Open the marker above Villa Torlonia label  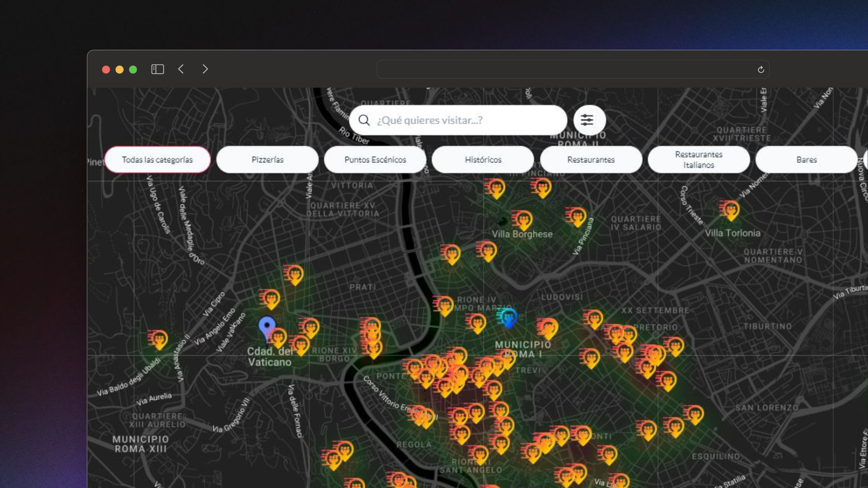(x=729, y=211)
